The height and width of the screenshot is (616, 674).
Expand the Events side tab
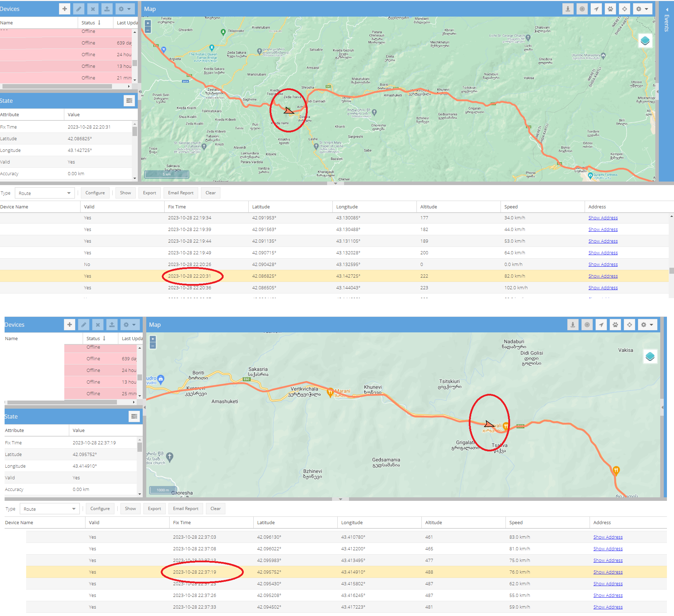coord(667,21)
